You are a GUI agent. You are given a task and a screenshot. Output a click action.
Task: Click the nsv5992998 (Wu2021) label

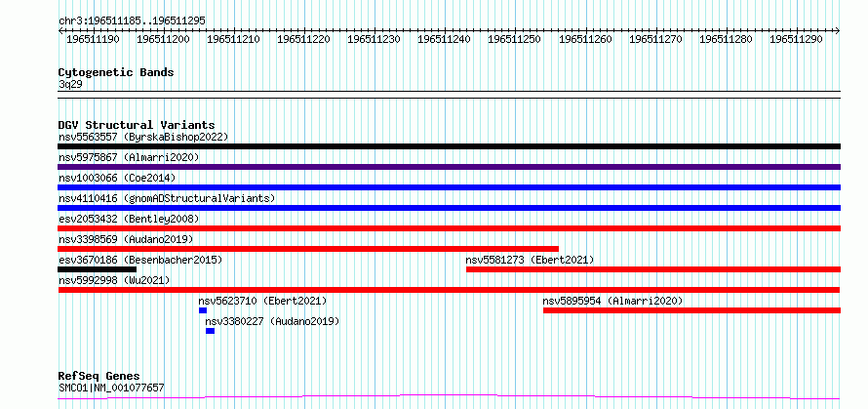[114, 280]
